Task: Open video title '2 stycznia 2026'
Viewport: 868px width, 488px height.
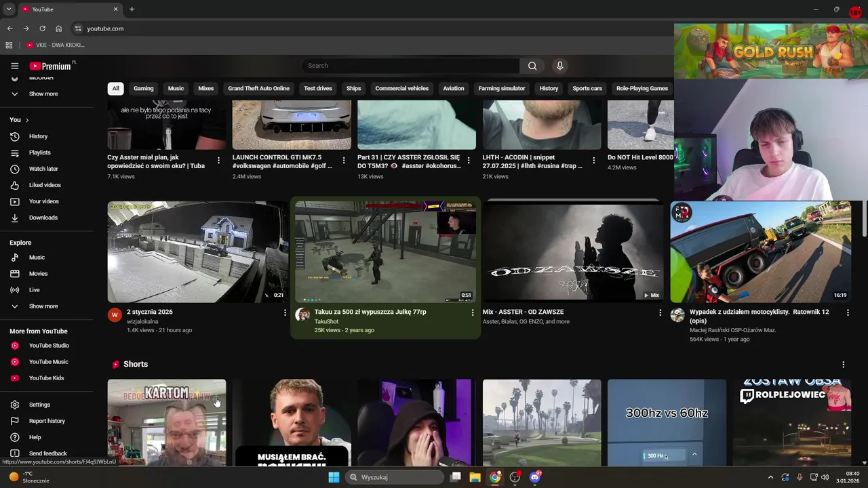Action: coord(150,312)
